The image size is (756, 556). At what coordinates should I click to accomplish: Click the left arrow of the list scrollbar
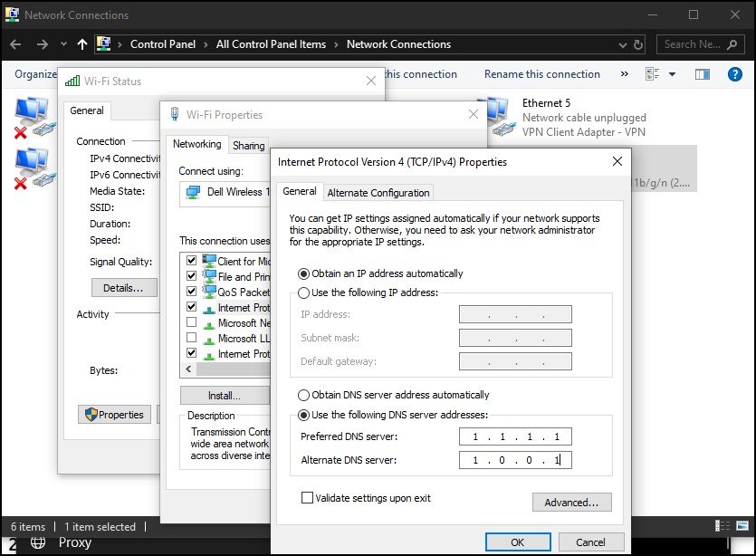(x=188, y=369)
